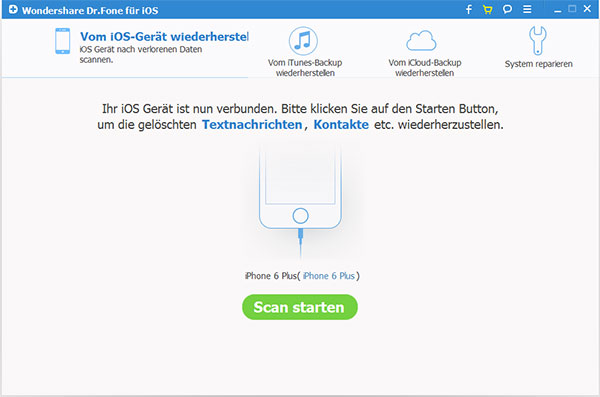
Task: Open the hamburger menu icon
Action: 527,9
